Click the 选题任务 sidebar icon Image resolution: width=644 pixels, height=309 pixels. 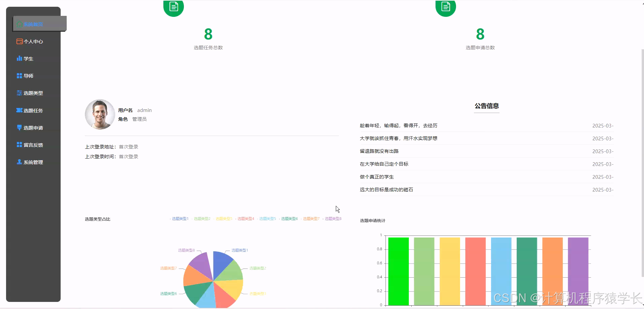19,110
